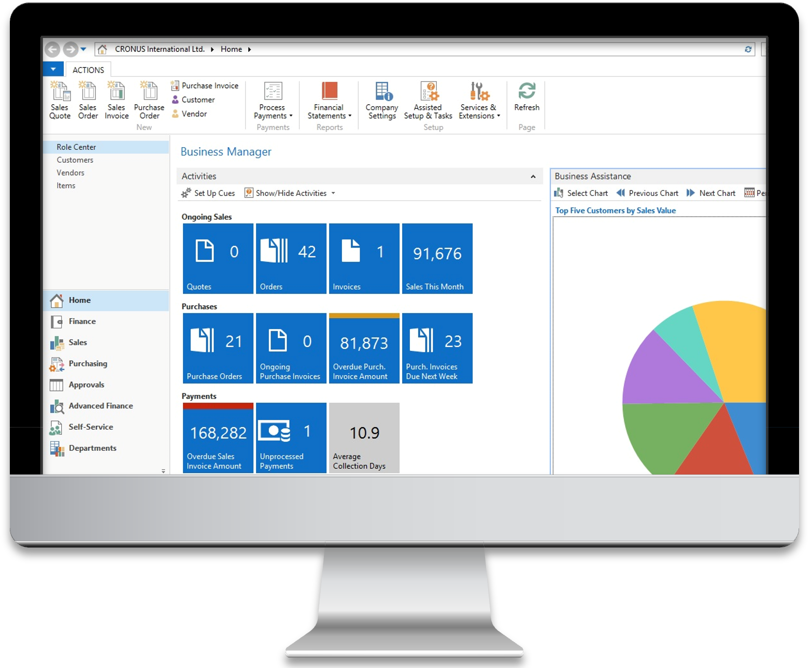The image size is (812, 668).
Task: Refresh the page using the ribbon
Action: click(x=527, y=97)
